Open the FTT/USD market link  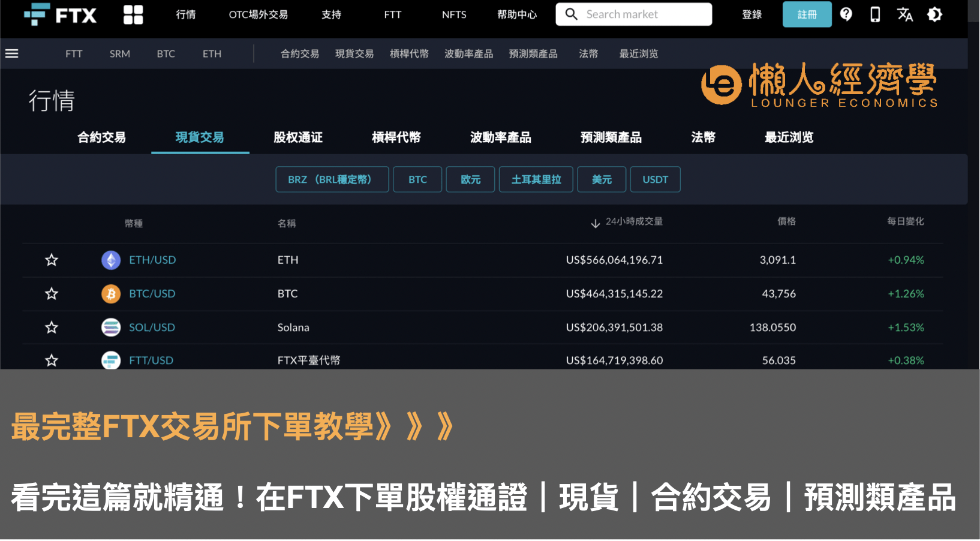pos(151,360)
